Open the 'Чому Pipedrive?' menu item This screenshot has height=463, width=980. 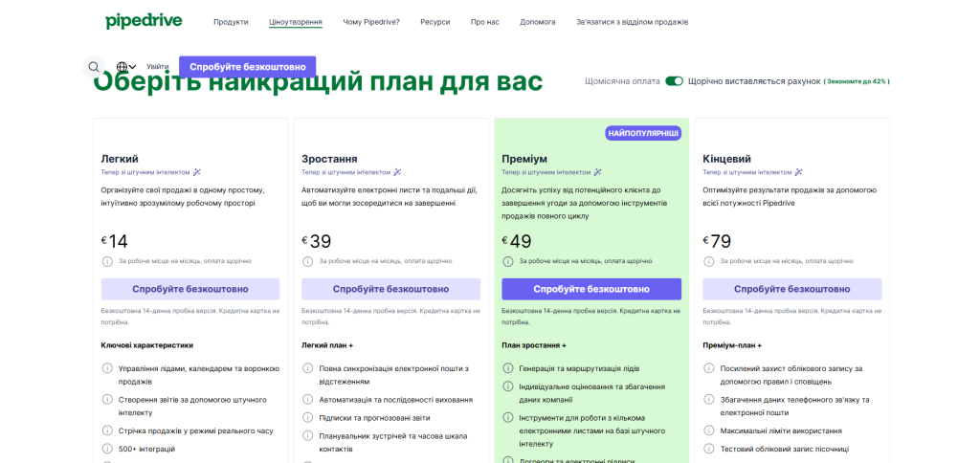(x=371, y=22)
